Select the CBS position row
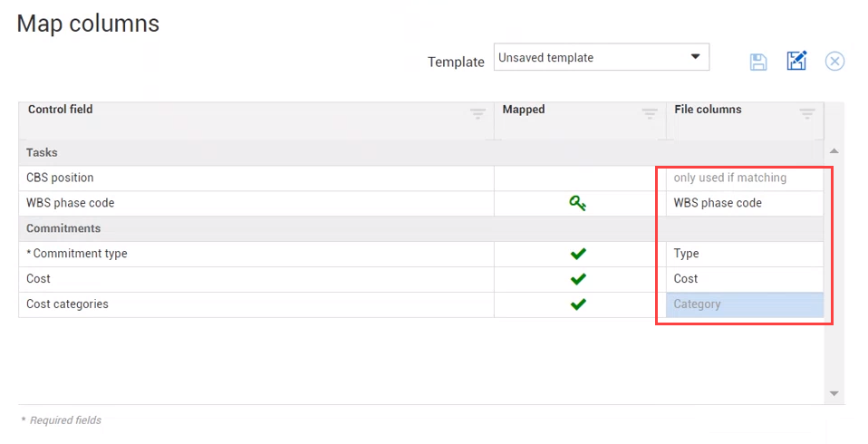868x444 pixels. tap(60, 178)
